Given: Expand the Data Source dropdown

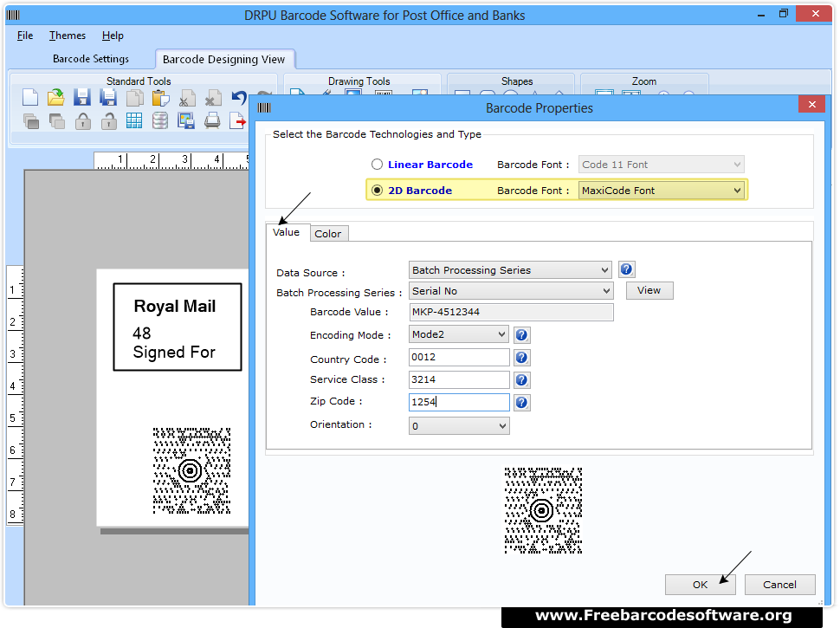Looking at the screenshot, I should (510, 270).
